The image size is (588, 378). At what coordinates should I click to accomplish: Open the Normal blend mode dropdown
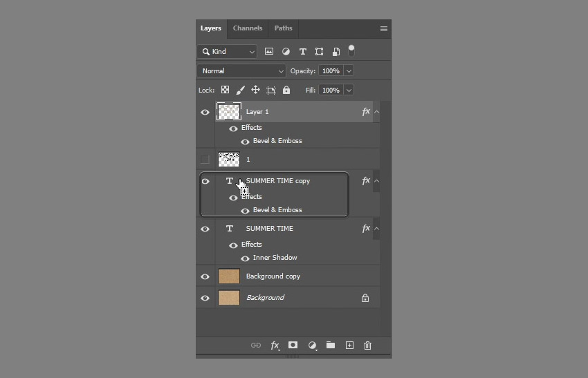click(x=241, y=70)
